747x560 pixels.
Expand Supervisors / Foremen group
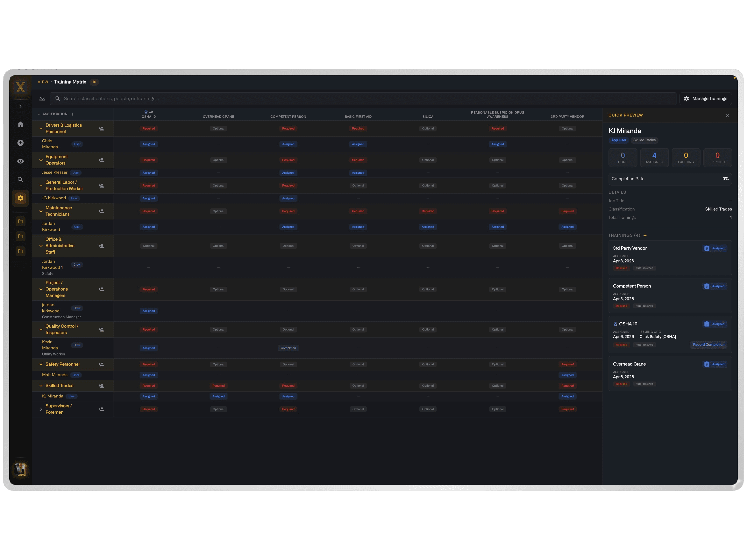[41, 409]
